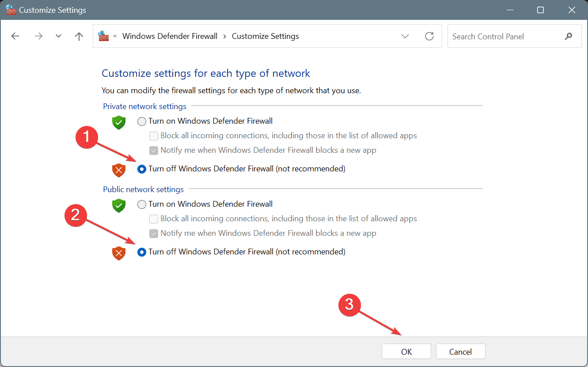Screen dimensions: 588x367
Task: Confirm changes with the OK button
Action: pyautogui.click(x=406, y=352)
